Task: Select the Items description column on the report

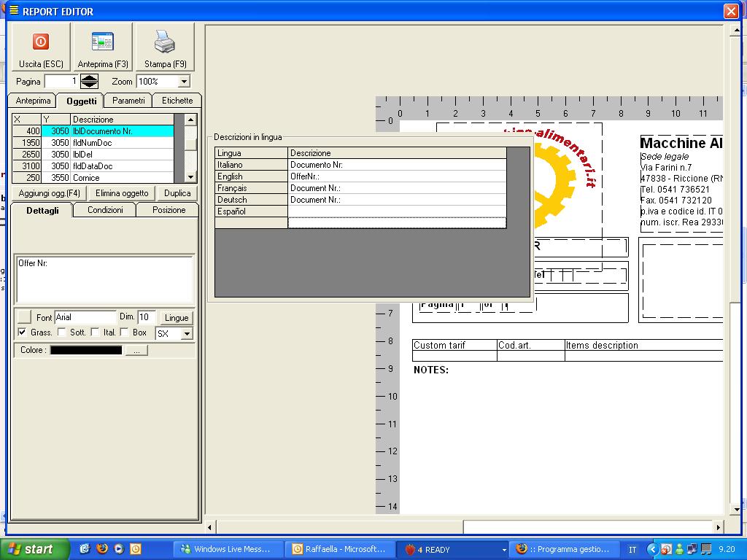Action: point(643,345)
